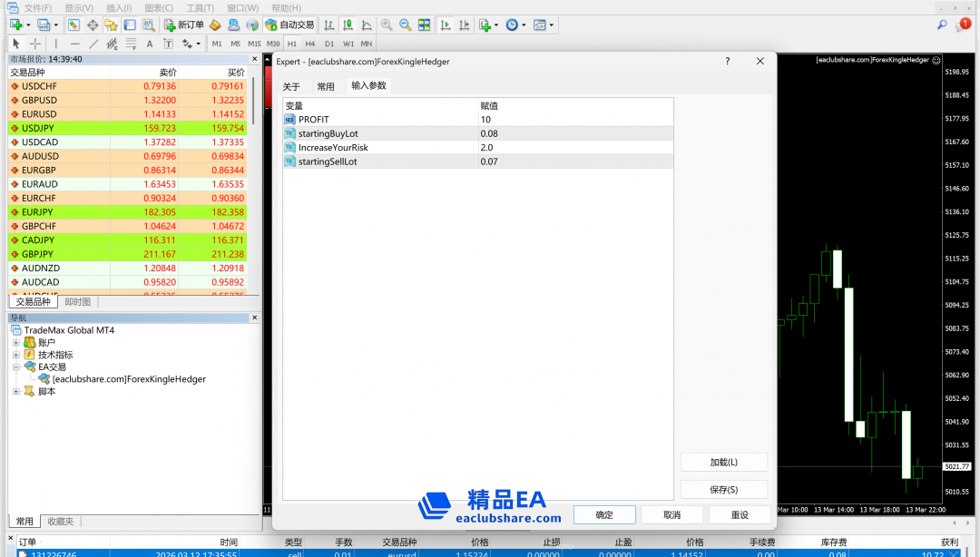Click the zoom out magnifier icon
Image resolution: width=980 pixels, height=557 pixels.
[405, 24]
